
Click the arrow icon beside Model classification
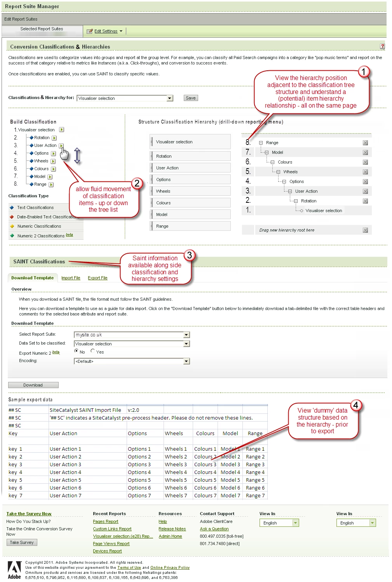[x=50, y=177]
